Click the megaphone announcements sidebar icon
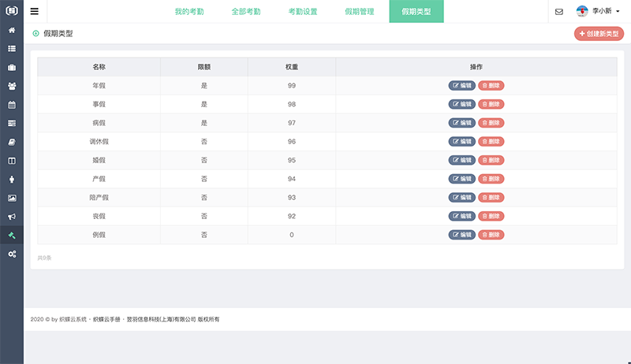631x364 pixels. point(12,217)
